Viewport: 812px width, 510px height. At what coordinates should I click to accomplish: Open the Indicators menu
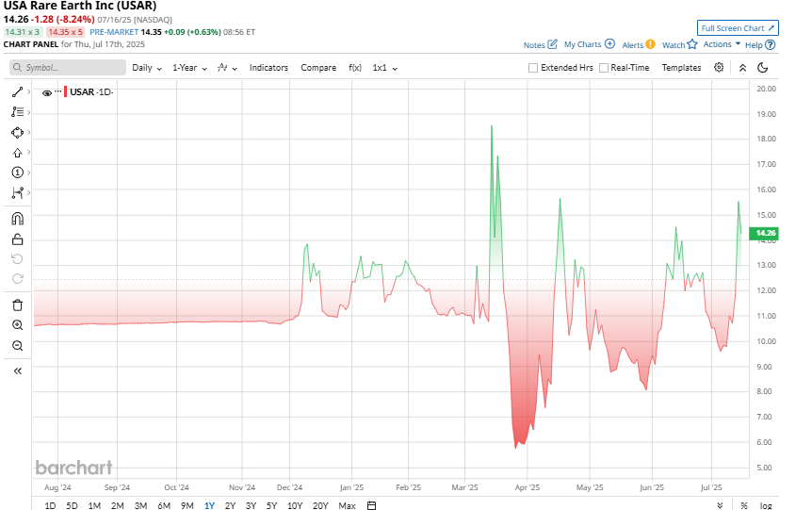click(268, 68)
